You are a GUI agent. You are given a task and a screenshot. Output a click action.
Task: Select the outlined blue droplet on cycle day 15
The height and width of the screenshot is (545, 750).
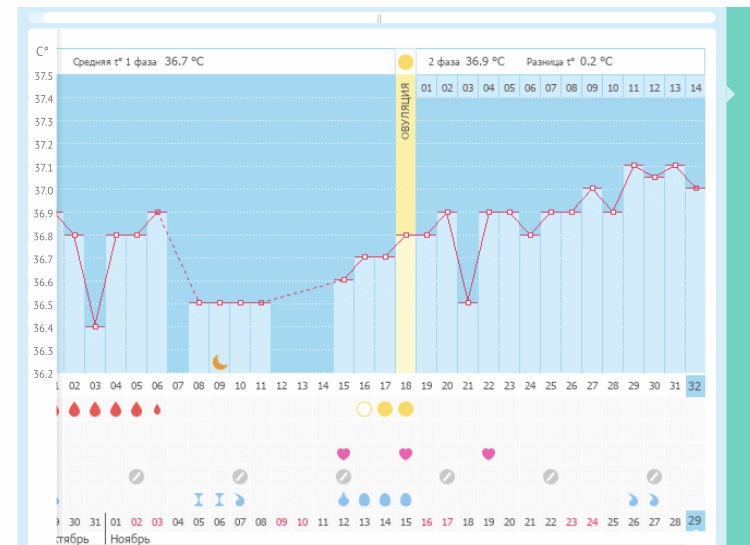(344, 499)
